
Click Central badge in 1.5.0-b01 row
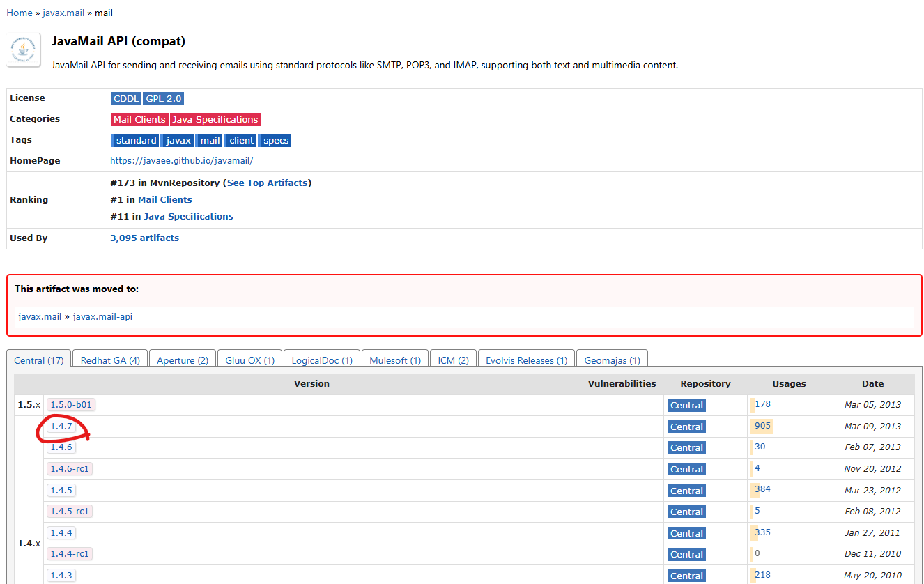click(x=686, y=405)
